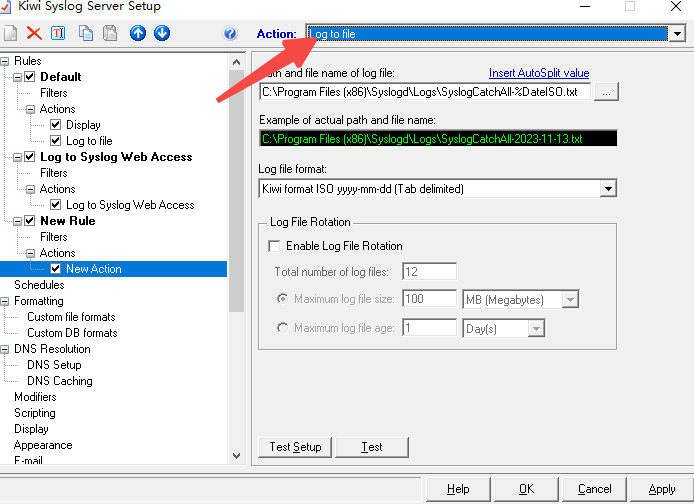Toggle the New Rule checkbox
This screenshot has height=504, width=694.
(x=30, y=220)
